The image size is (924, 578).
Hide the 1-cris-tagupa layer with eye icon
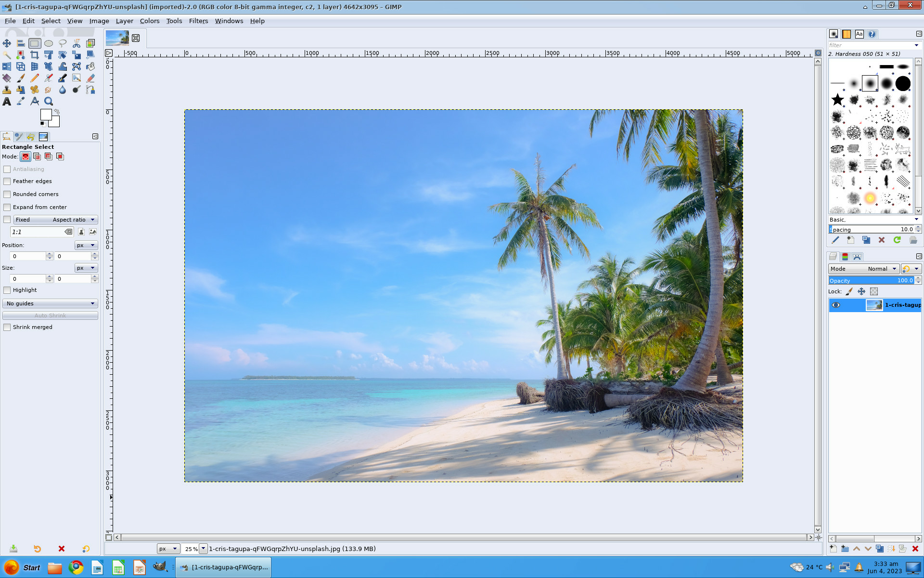click(836, 305)
